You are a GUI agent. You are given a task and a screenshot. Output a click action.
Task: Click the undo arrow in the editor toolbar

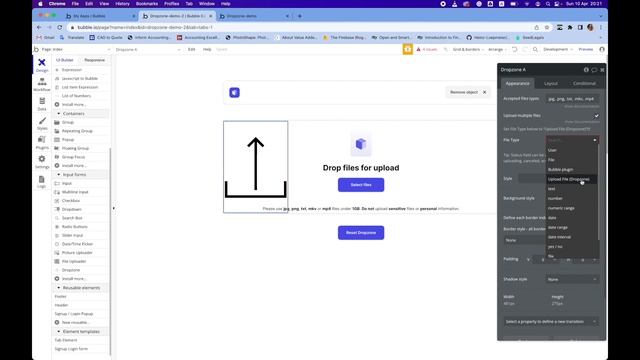pyautogui.click(x=514, y=49)
